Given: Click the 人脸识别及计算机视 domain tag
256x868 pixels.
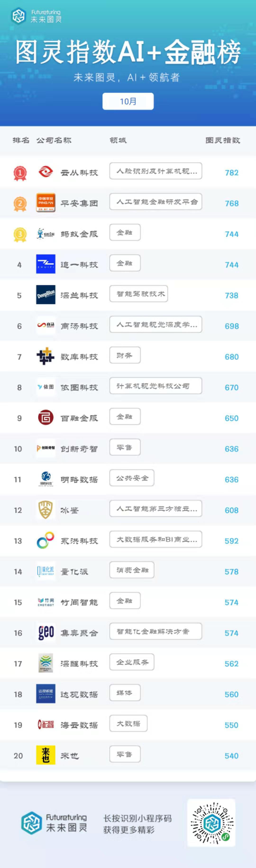Looking at the screenshot, I should [x=156, y=171].
